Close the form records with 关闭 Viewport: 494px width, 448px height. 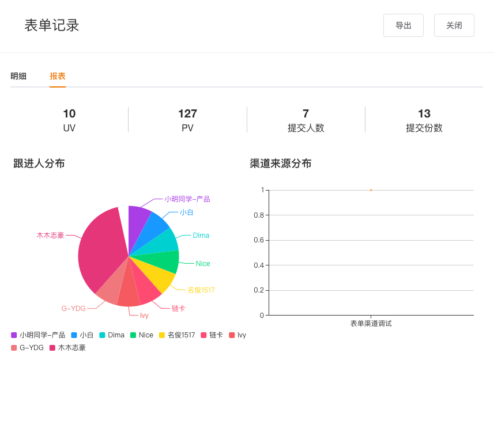pyautogui.click(x=454, y=25)
